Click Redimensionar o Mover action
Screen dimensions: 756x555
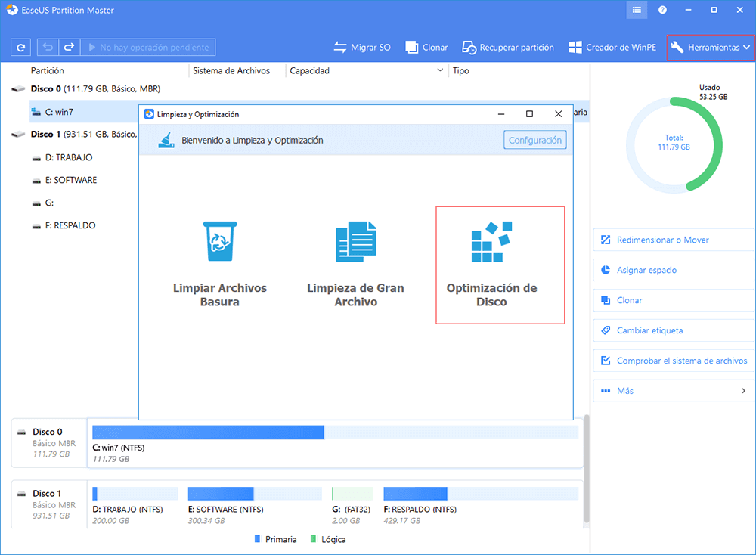(x=674, y=240)
